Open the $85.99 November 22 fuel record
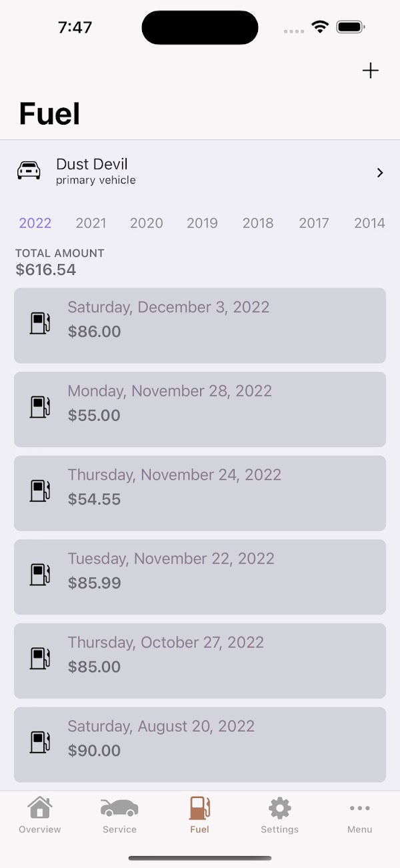The width and height of the screenshot is (400, 868). pyautogui.click(x=200, y=577)
